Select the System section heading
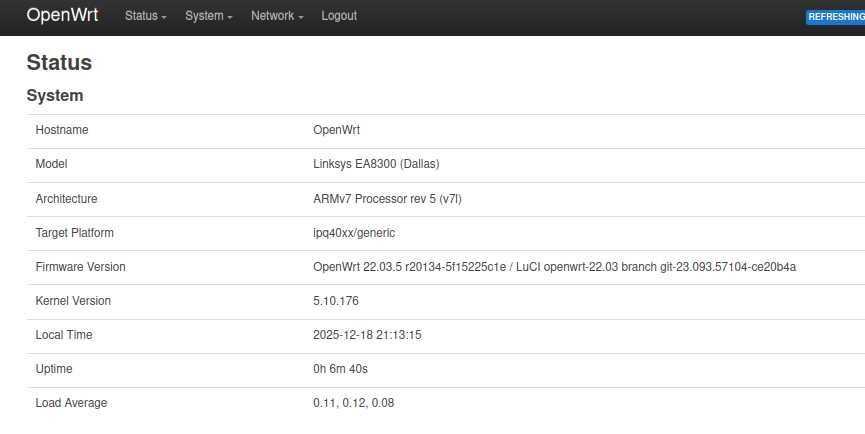The image size is (865, 434). click(x=55, y=95)
